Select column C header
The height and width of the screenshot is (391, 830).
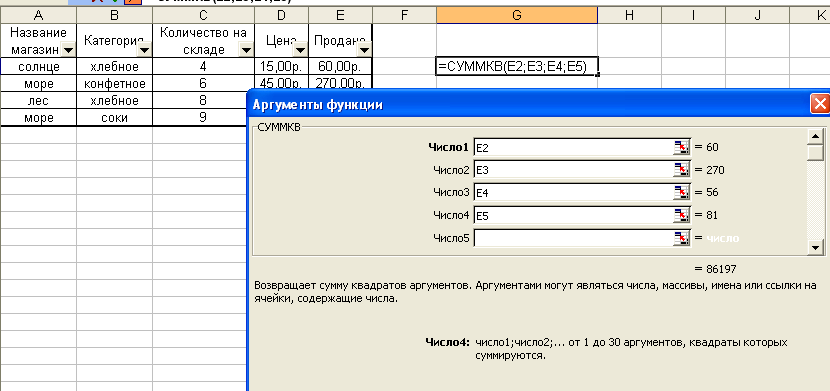[203, 15]
